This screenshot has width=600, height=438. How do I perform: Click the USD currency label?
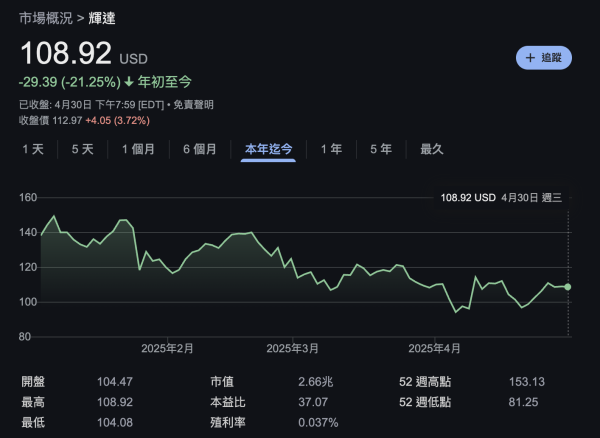tap(133, 59)
